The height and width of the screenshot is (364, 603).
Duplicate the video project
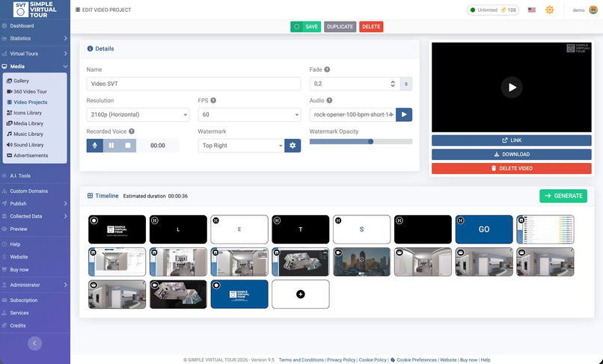point(340,26)
